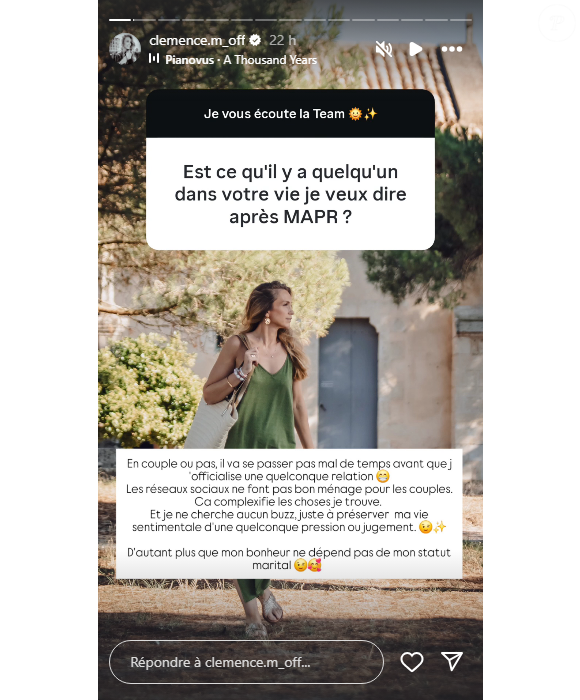This screenshot has height=700, width=580.
Task: Unmute the story sound
Action: 384,49
